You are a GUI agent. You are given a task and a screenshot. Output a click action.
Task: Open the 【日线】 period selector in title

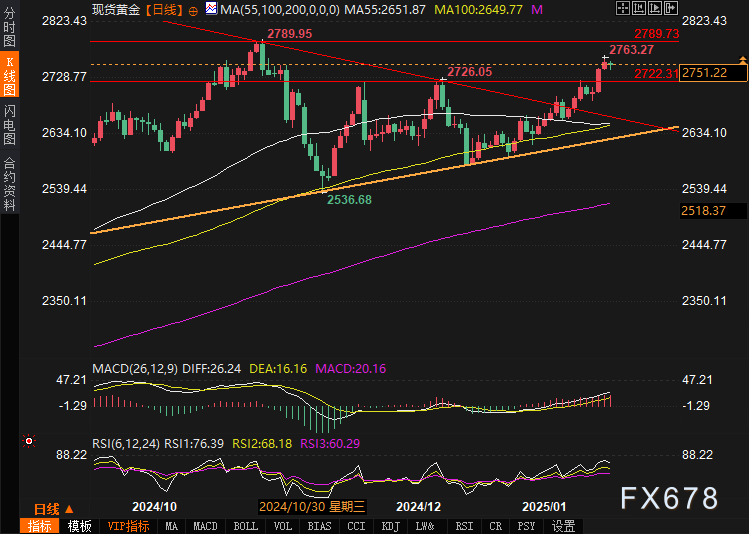(x=162, y=8)
